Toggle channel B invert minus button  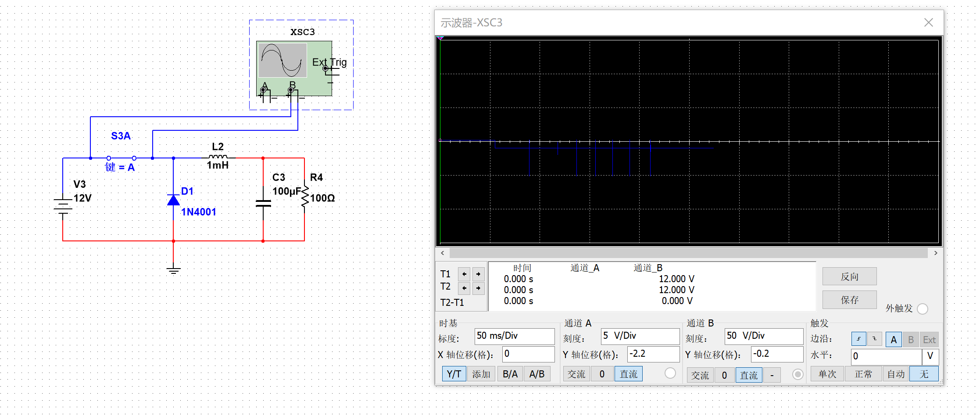(772, 375)
